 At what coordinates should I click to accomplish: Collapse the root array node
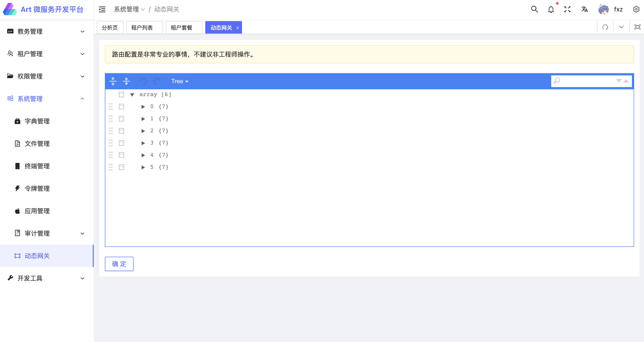click(x=132, y=95)
